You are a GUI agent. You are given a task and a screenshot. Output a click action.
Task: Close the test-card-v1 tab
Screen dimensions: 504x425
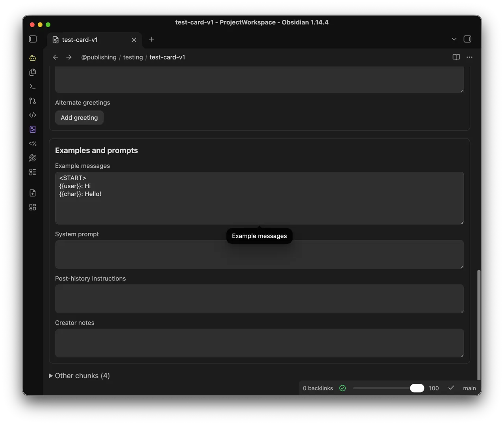(134, 40)
